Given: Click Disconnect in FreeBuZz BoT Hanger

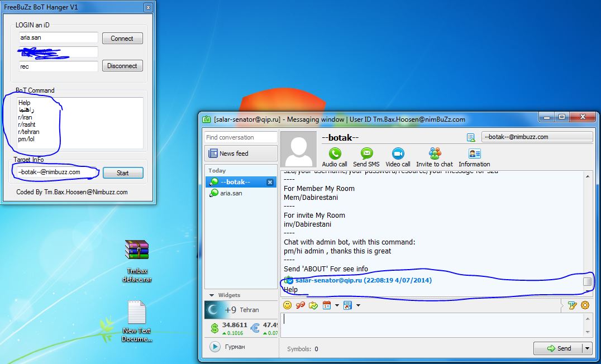Looking at the screenshot, I should point(122,66).
